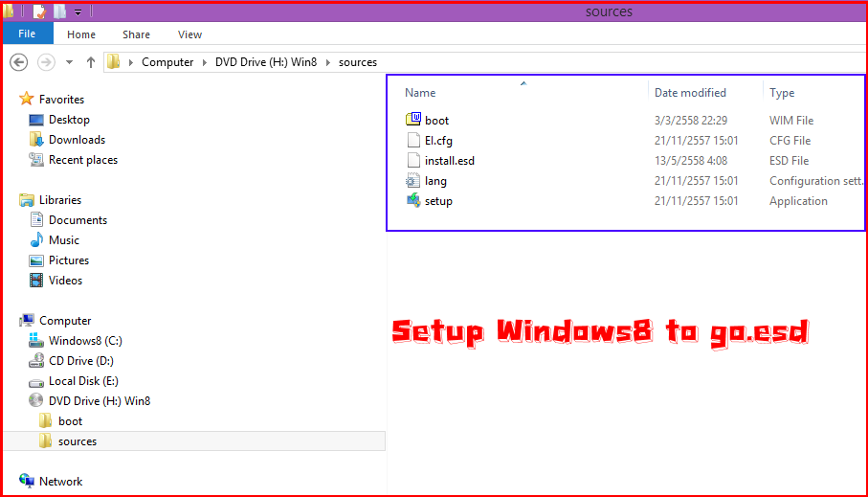The width and height of the screenshot is (868, 497).
Task: Open Videos library
Action: pyautogui.click(x=65, y=281)
